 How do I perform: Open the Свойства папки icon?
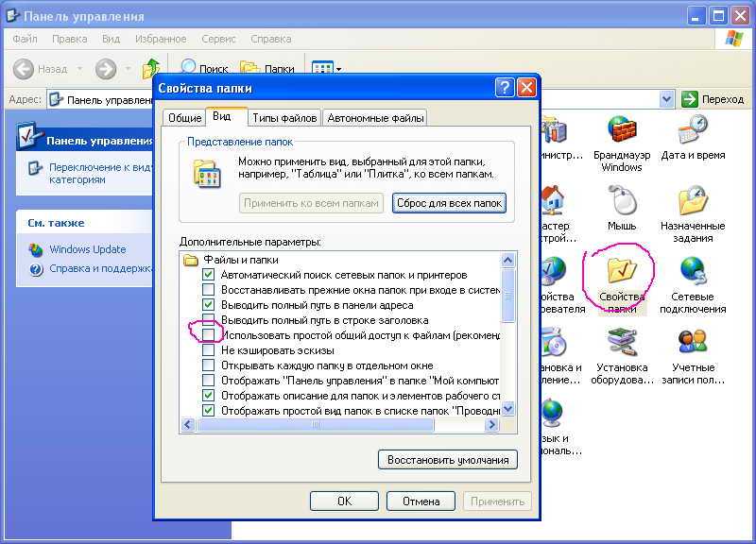coord(622,270)
